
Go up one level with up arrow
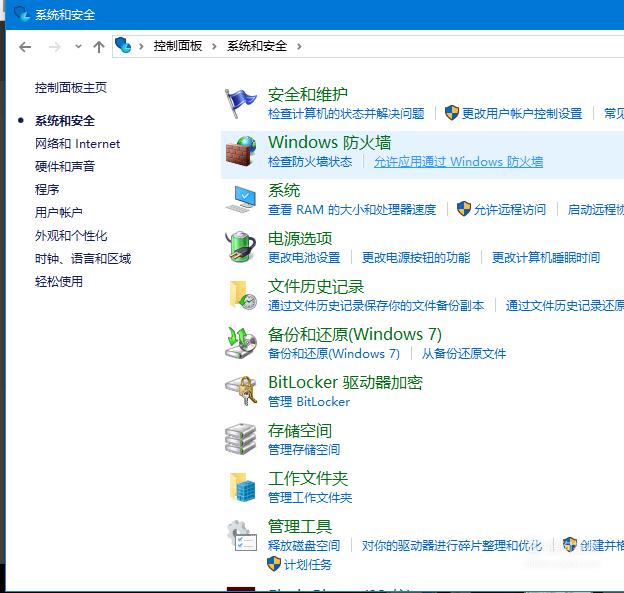point(99,47)
